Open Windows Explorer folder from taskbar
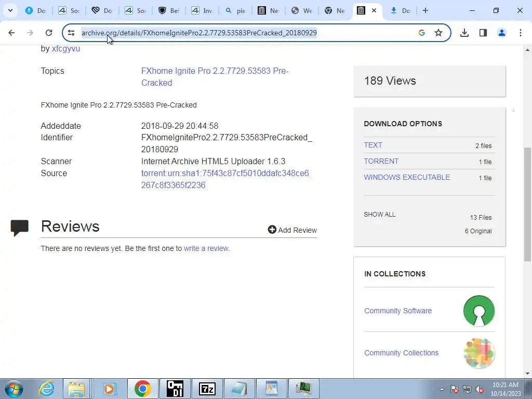 76,389
